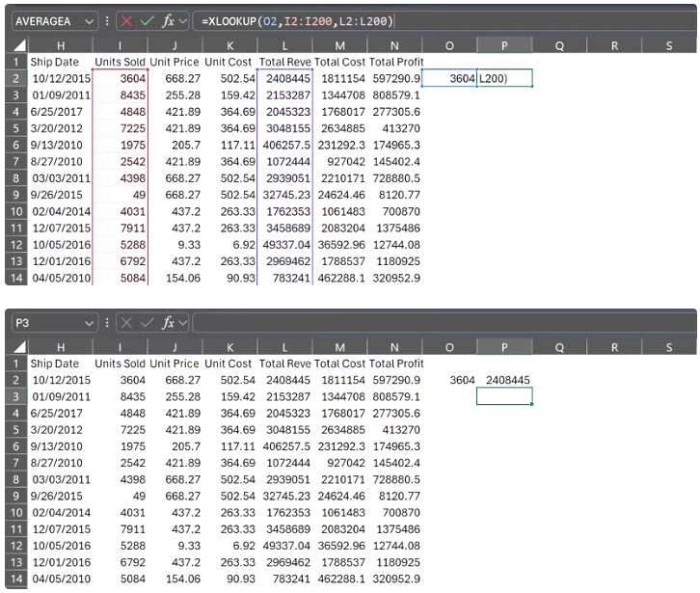The image size is (700, 593).
Task: Click Total Cost header in bottom sheet
Action: click(339, 364)
